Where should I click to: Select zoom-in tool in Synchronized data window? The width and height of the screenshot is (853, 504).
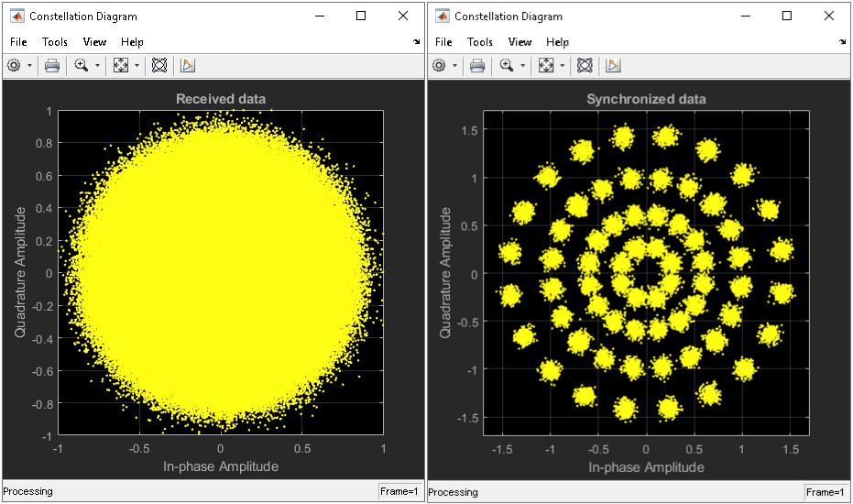pos(507,65)
